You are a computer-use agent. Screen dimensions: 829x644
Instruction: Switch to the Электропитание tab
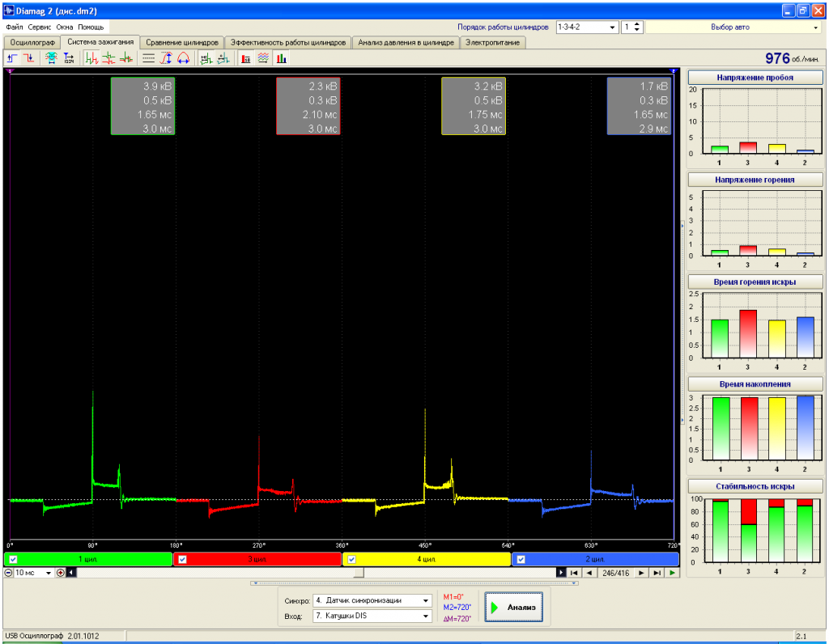(493, 43)
